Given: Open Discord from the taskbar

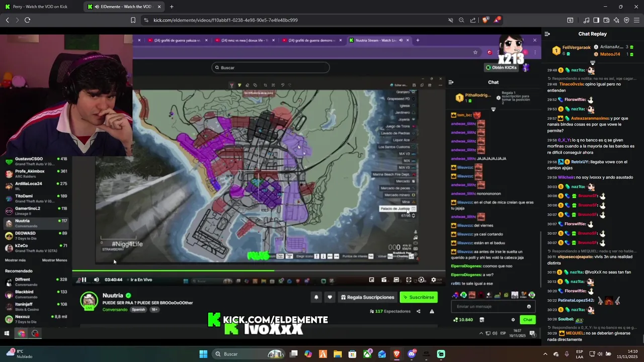Looking at the screenshot, I should (x=412, y=354).
